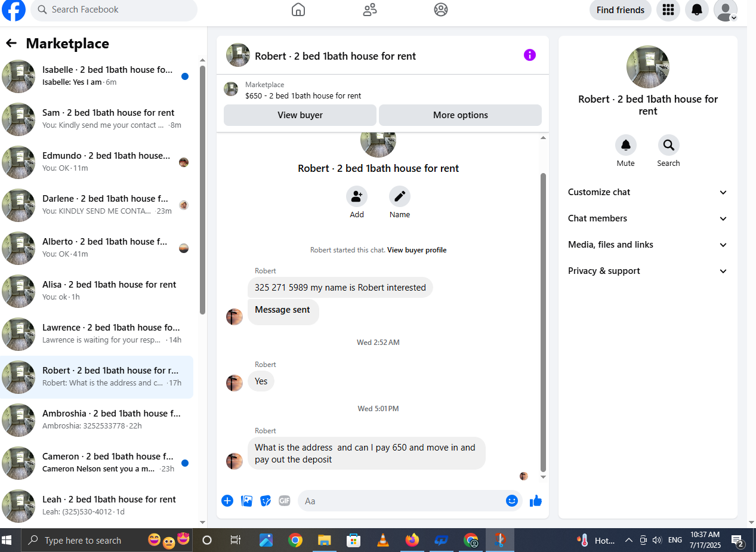Viewport: 756px width, 552px height.
Task: Expand Media, files and links section
Action: point(648,245)
